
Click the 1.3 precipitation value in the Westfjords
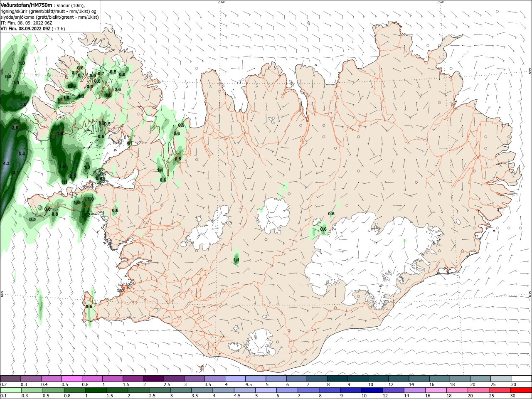(x=81, y=96)
